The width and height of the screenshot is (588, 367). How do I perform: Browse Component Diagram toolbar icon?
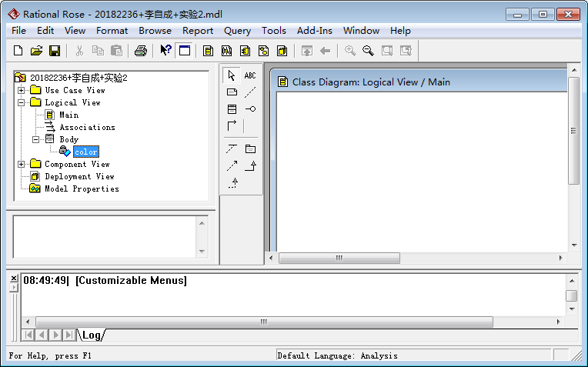coord(246,51)
